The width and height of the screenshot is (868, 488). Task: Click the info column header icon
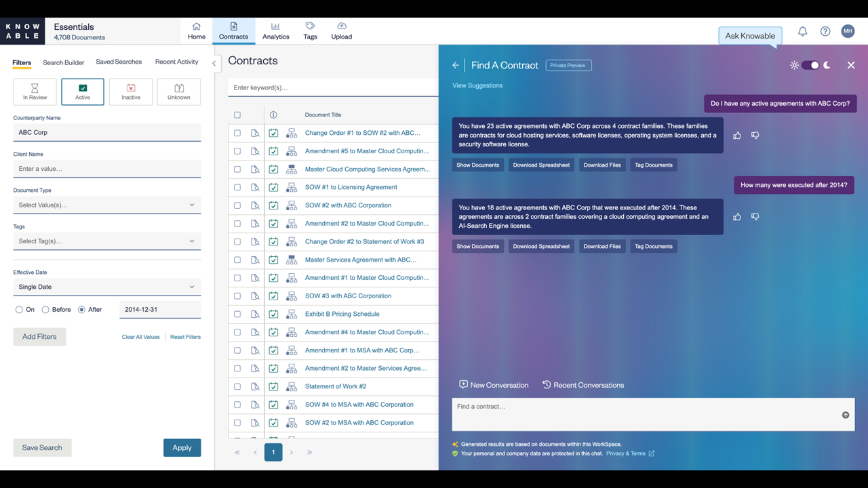(273, 115)
